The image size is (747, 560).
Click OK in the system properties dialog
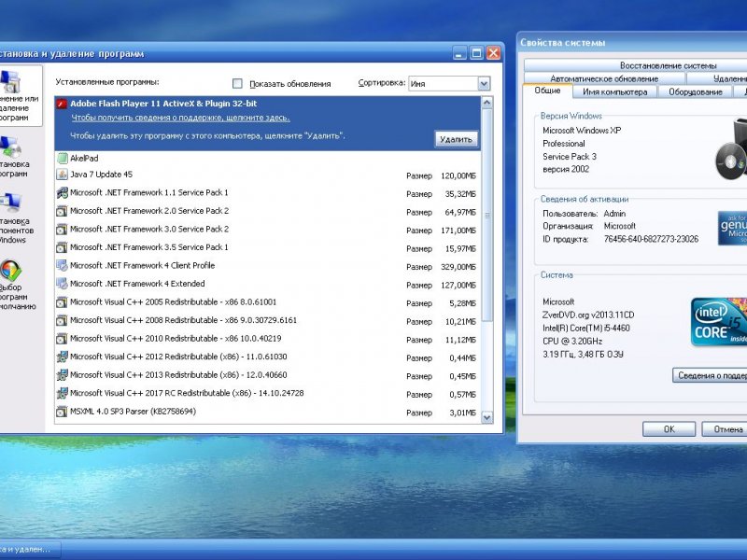tap(669, 429)
